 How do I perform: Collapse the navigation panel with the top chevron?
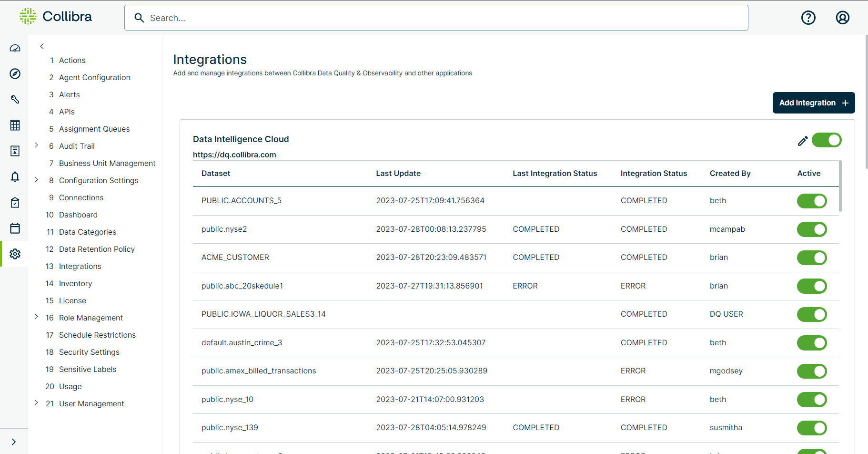(42, 46)
